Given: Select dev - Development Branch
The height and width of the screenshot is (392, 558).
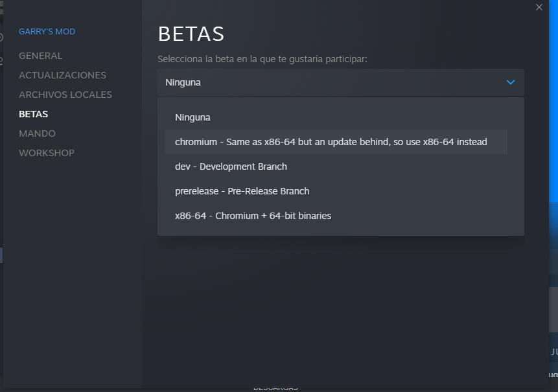Looking at the screenshot, I should click(x=231, y=167).
